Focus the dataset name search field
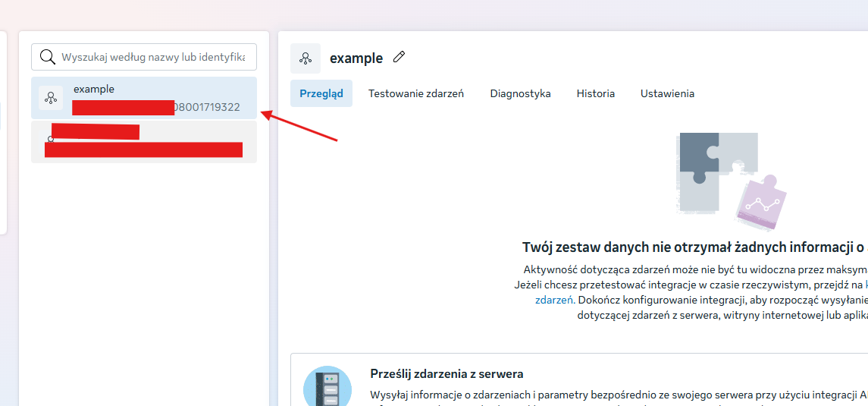The height and width of the screenshot is (406, 868). (144, 57)
